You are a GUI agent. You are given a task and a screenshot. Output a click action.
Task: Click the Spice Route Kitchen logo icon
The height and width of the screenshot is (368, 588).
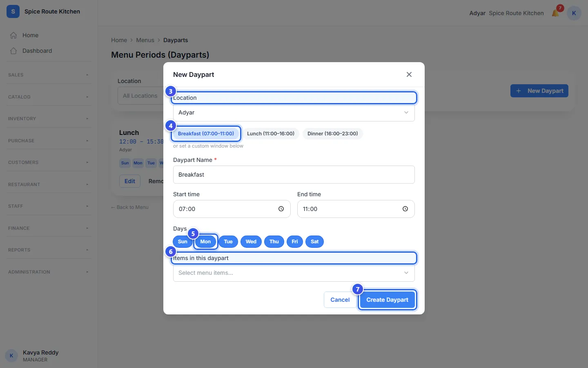pyautogui.click(x=13, y=11)
